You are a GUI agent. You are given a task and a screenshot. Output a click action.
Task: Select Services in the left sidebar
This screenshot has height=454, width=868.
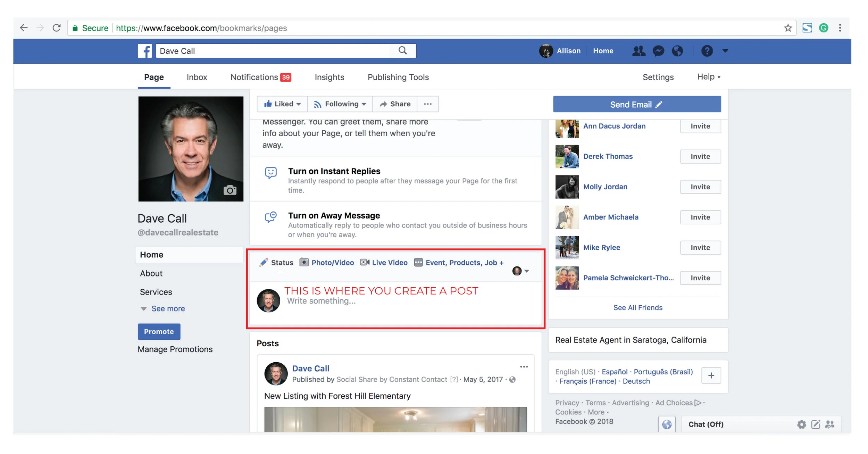[x=156, y=292]
